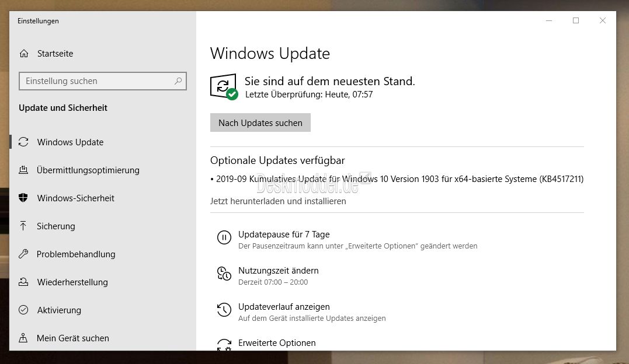Click the checkmark circle Aktivierung icon
Screen dimensions: 629x364
click(x=23, y=310)
